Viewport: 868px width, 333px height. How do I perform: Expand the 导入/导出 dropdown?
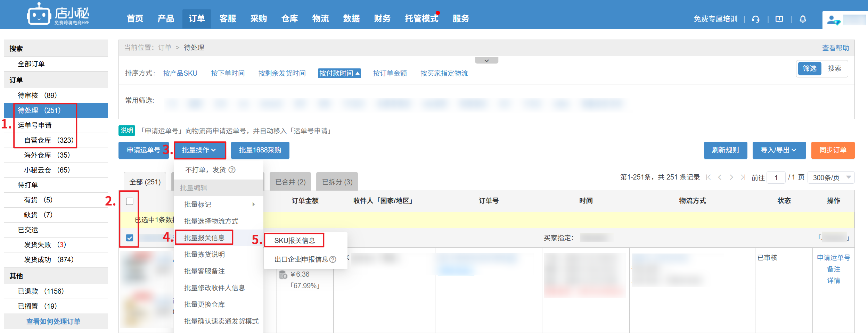tap(779, 150)
